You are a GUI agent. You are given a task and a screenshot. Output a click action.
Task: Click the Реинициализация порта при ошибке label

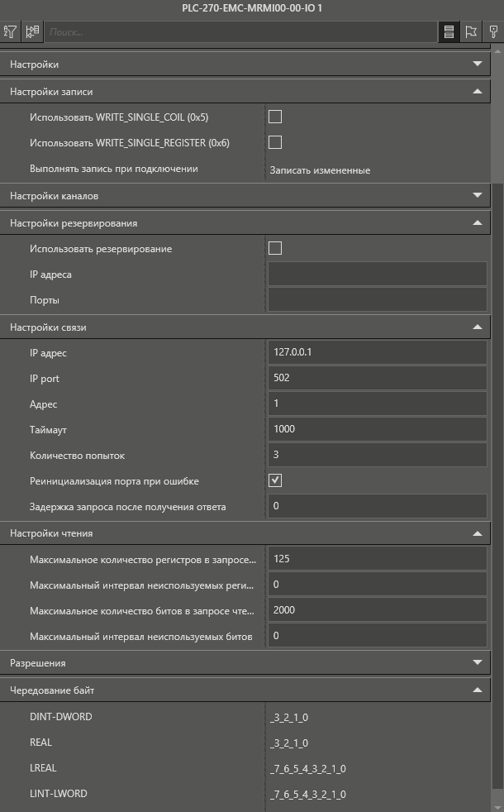click(x=114, y=481)
